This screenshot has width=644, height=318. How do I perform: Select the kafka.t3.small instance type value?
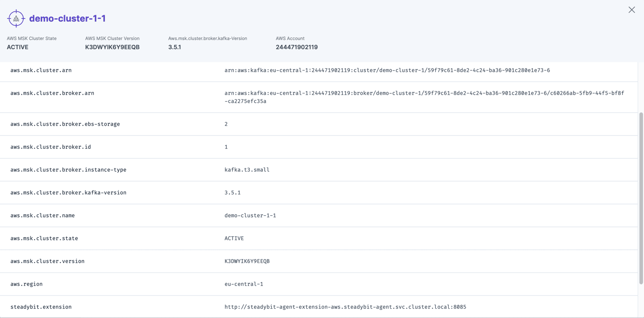247,170
